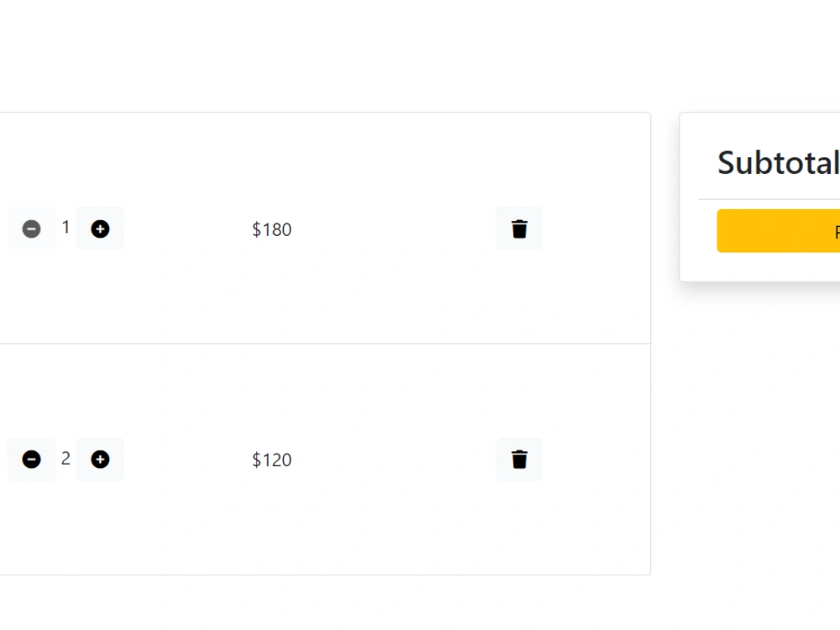Decrease quantity of the $120 item
Image resolution: width=840 pixels, height=630 pixels.
point(31,459)
